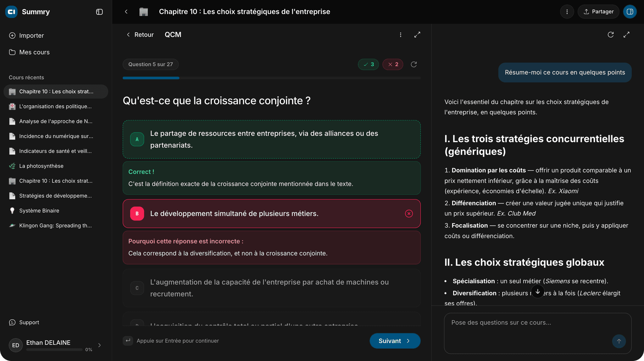Screen dimensions: 644x361
Task: Click Retour to leave the QCM
Action: pos(140,35)
